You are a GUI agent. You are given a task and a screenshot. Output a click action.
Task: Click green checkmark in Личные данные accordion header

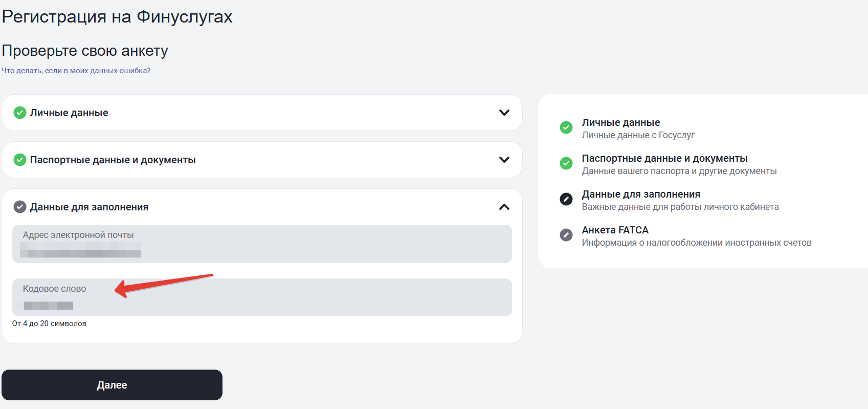[x=20, y=113]
